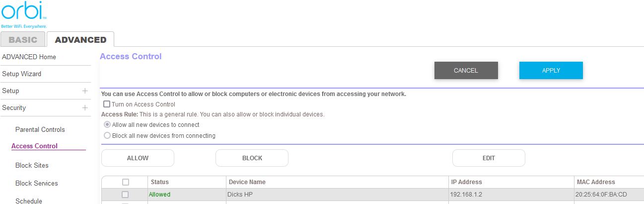644x204 pixels.
Task: Click the BLOCK button
Action: (252, 158)
